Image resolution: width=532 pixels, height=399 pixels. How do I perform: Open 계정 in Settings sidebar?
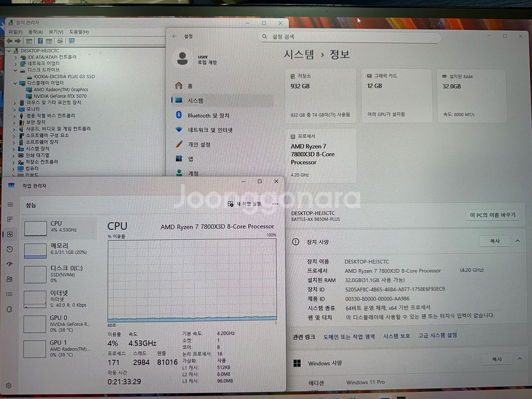click(222, 173)
